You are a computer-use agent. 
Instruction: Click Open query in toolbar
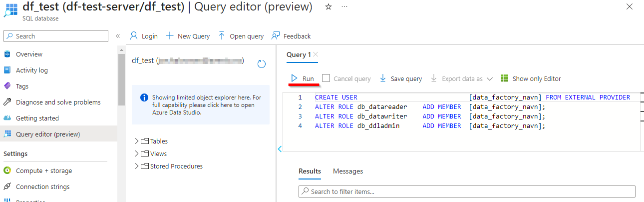(241, 36)
